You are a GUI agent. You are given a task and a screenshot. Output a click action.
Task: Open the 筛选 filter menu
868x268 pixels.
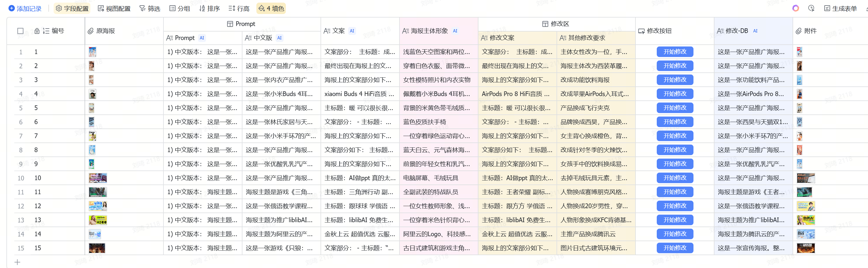[x=150, y=8]
